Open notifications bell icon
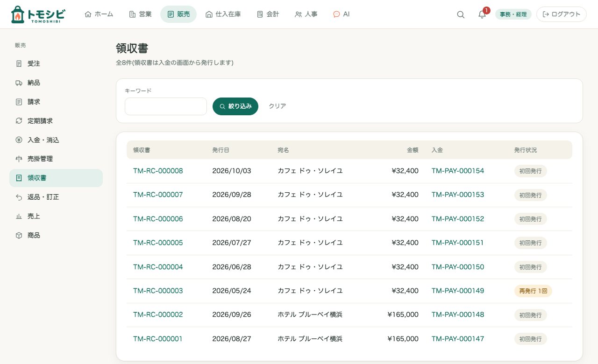This screenshot has width=598, height=364. 482,14
